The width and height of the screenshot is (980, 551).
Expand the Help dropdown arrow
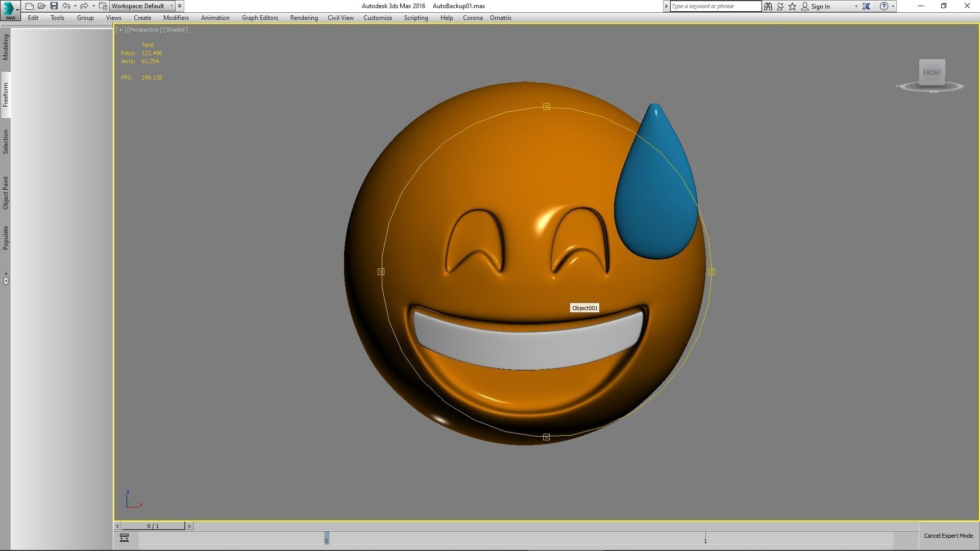(893, 6)
